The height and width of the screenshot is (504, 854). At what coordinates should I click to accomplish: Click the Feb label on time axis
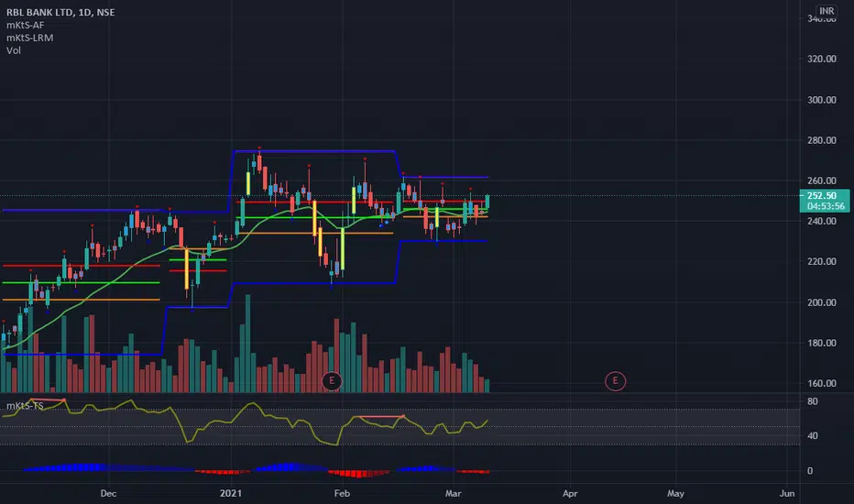click(x=342, y=493)
